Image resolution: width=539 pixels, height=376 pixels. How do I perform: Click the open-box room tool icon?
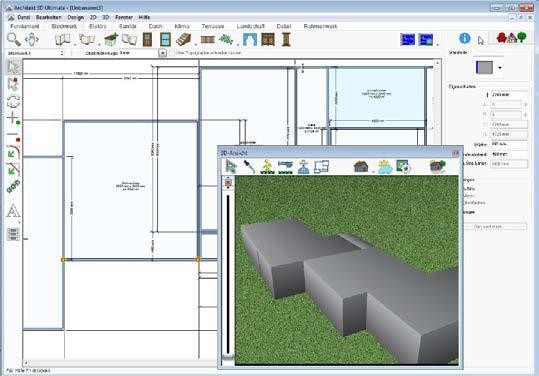(x=87, y=40)
